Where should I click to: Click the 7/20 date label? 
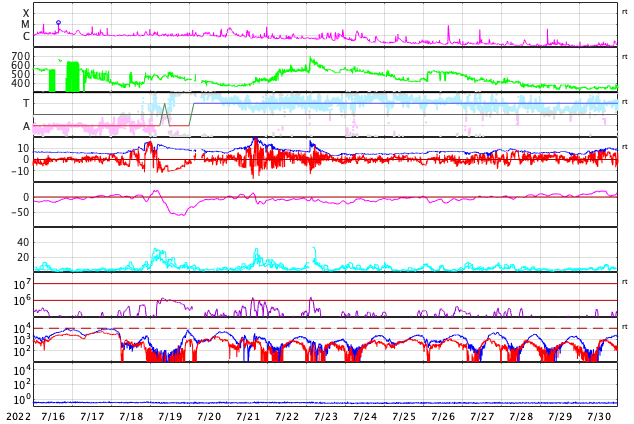coord(209,416)
